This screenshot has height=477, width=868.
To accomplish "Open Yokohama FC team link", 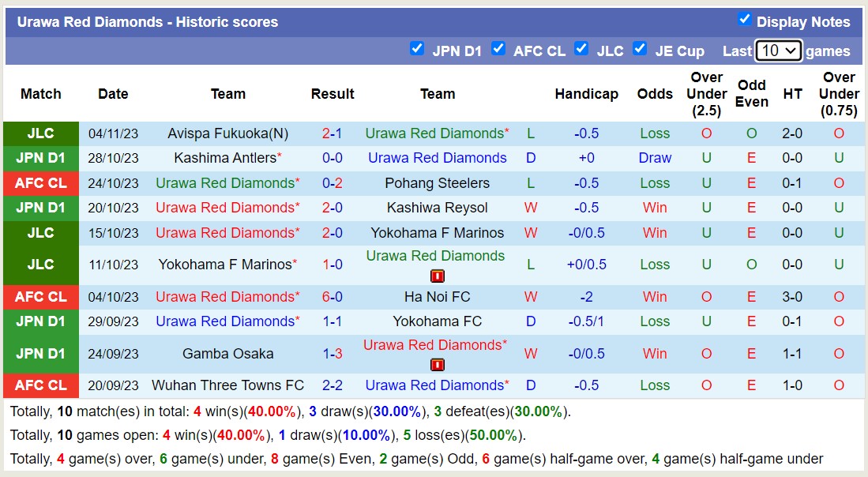I will [x=437, y=321].
